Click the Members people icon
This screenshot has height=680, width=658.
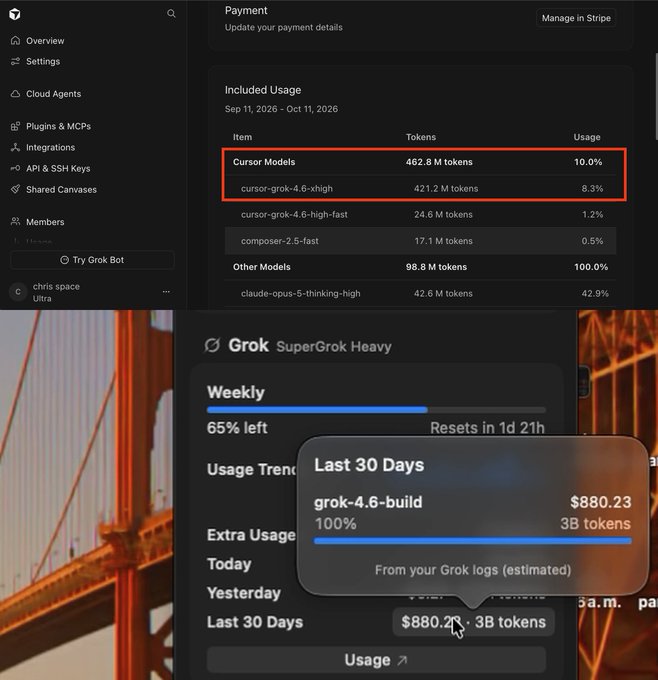pos(16,222)
